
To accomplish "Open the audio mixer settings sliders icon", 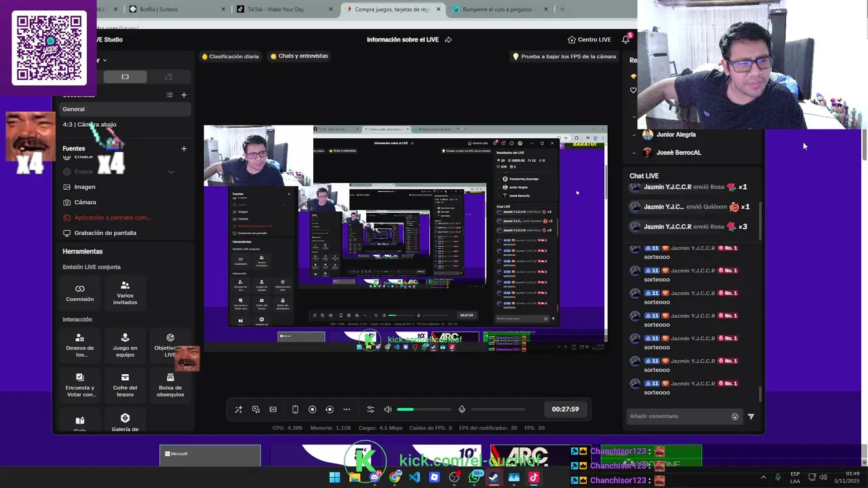I will [370, 409].
